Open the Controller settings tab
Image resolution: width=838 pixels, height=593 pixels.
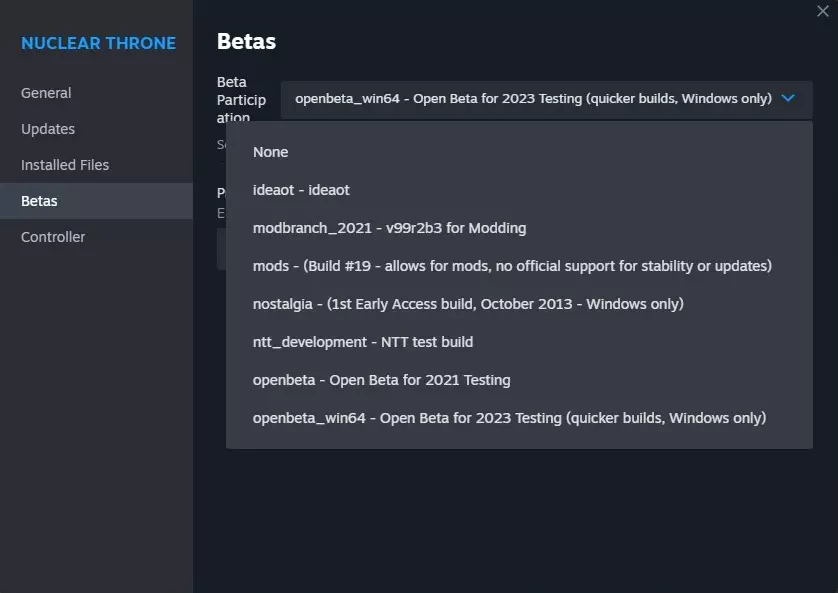tap(53, 237)
